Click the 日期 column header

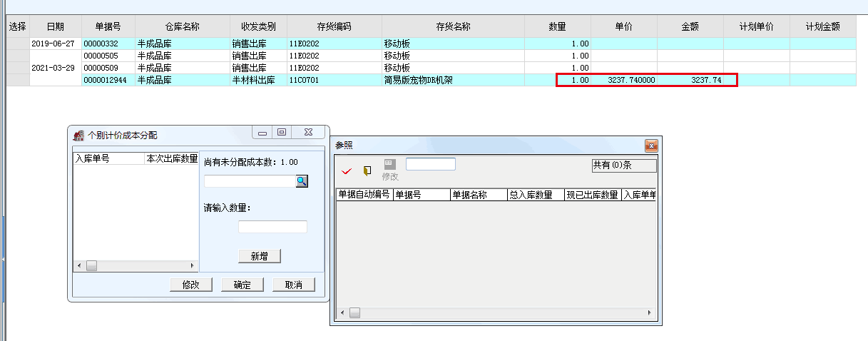(x=56, y=26)
